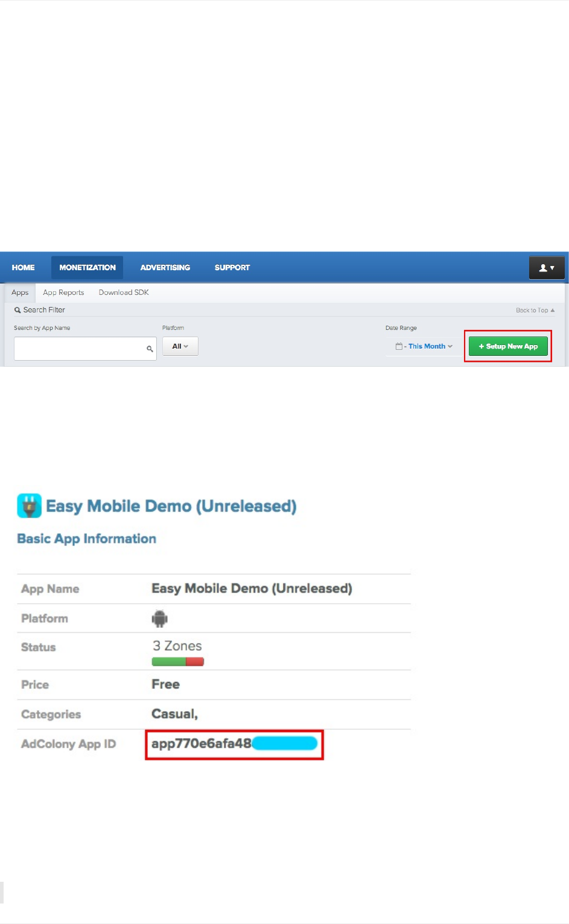Click the AdColony App ID value

pyautogui.click(x=234, y=744)
